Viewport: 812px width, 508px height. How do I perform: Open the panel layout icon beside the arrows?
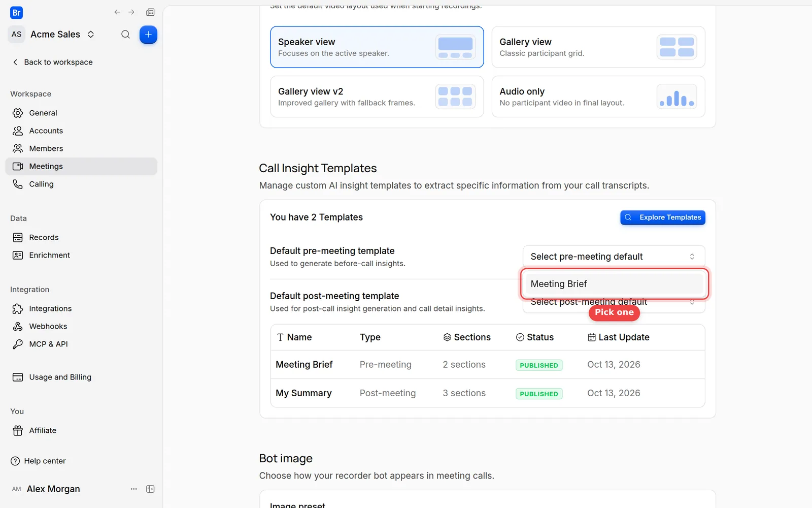tap(150, 12)
